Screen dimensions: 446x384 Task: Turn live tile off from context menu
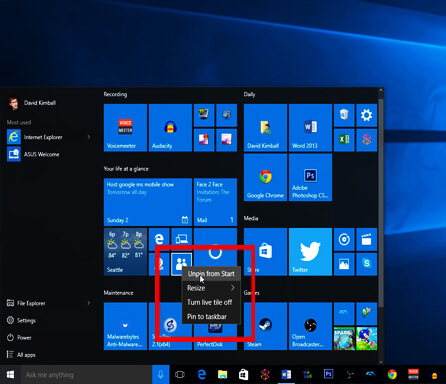(x=211, y=302)
